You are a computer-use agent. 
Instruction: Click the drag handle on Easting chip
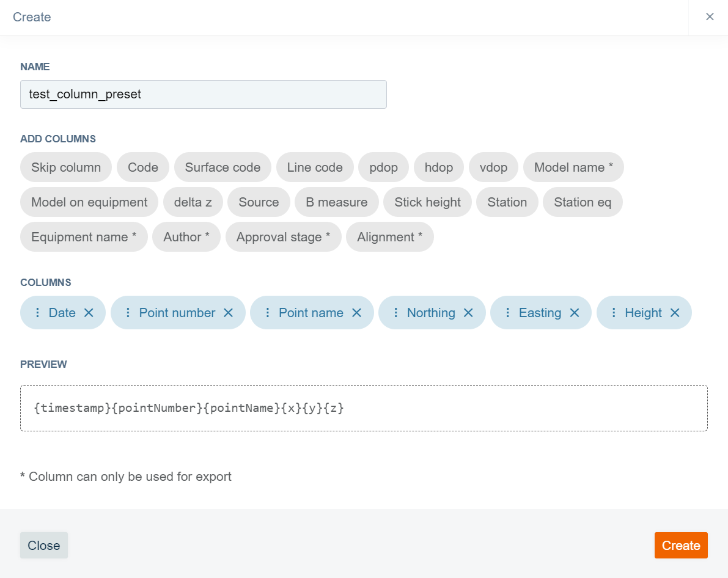508,313
